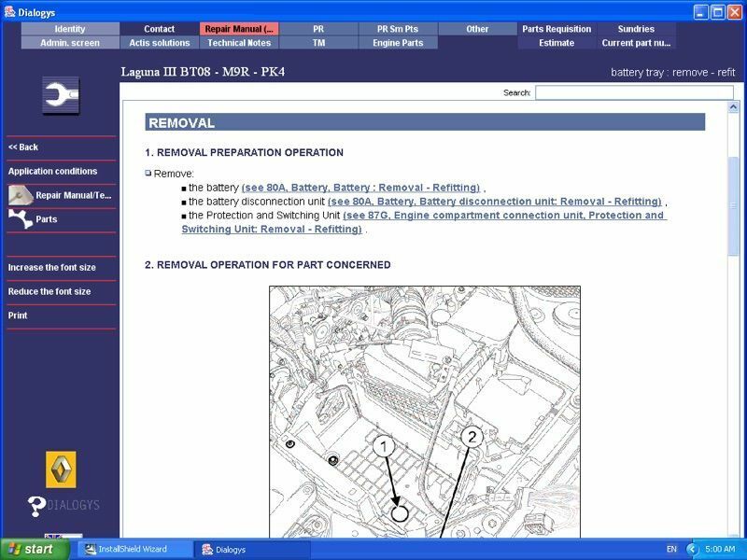Click the wrench icon in the sidebar
This screenshot has height=560, width=747.
61,95
